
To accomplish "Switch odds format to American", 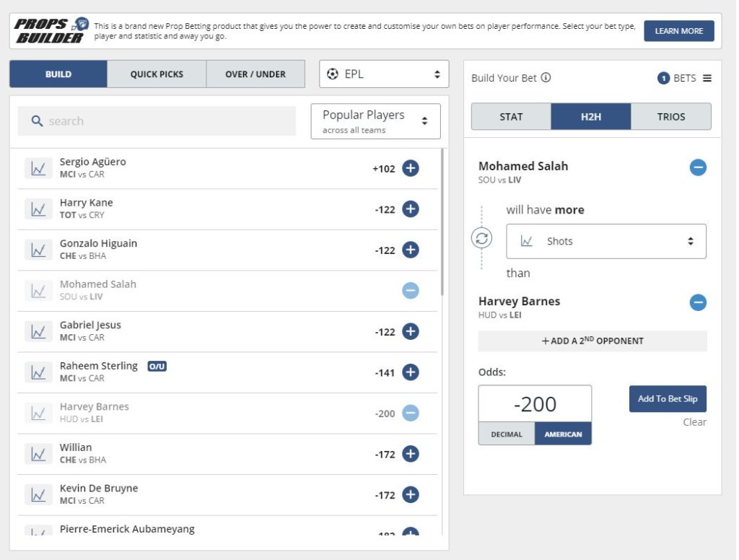I will (563, 434).
